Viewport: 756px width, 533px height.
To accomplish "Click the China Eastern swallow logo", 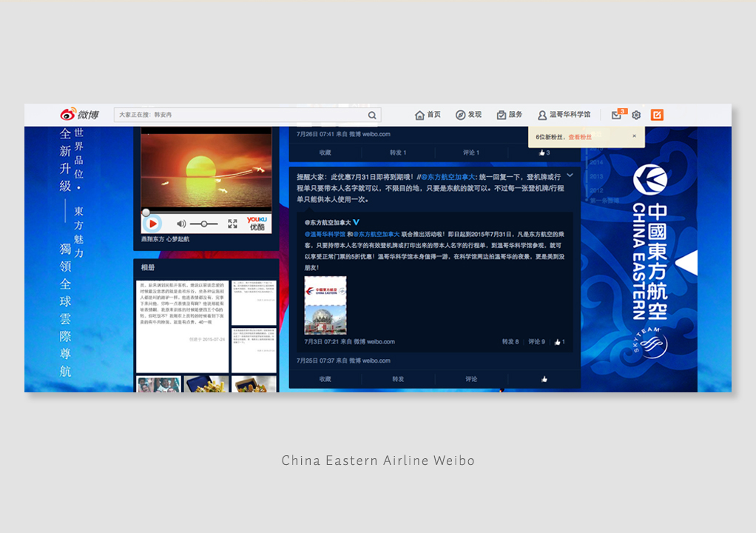I will pyautogui.click(x=650, y=179).
